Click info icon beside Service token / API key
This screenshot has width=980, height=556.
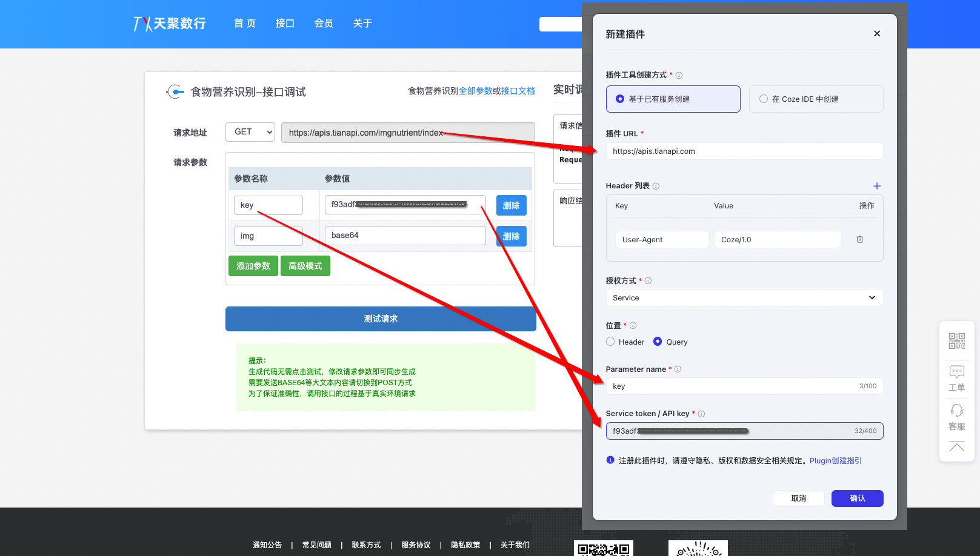(701, 414)
